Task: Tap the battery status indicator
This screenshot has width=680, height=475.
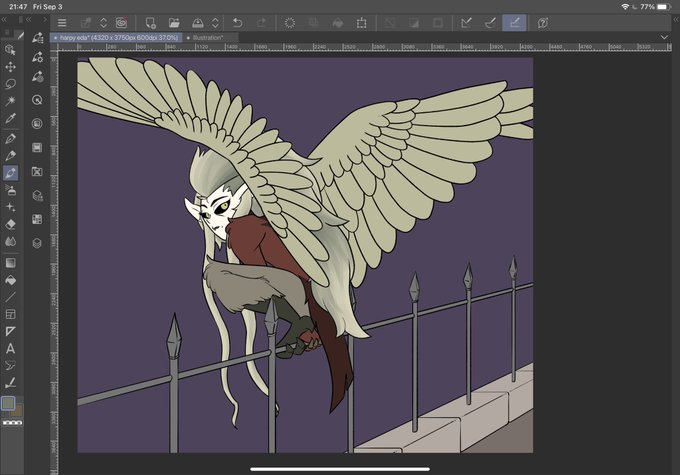Action: point(664,7)
